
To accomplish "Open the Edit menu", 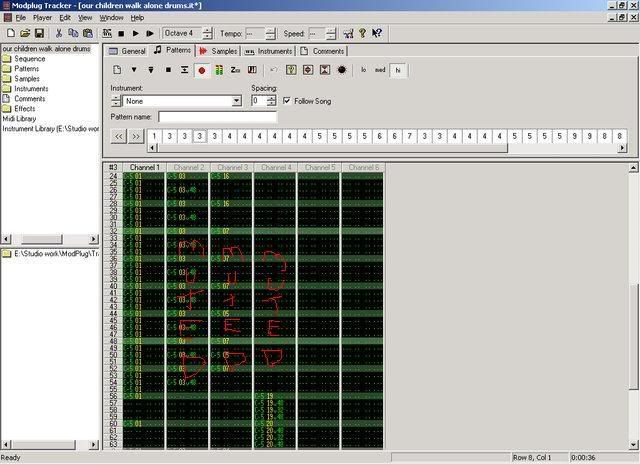I will (x=65, y=18).
